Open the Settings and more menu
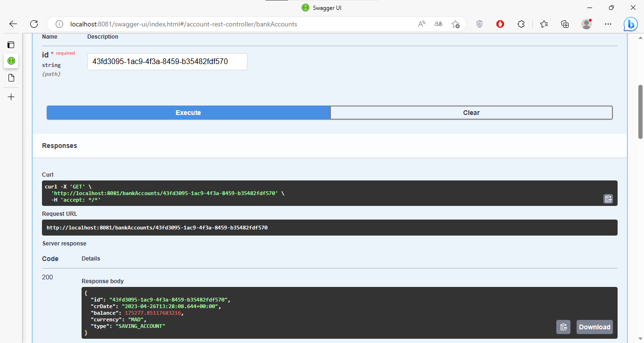Image resolution: width=644 pixels, height=343 pixels. (x=608, y=24)
